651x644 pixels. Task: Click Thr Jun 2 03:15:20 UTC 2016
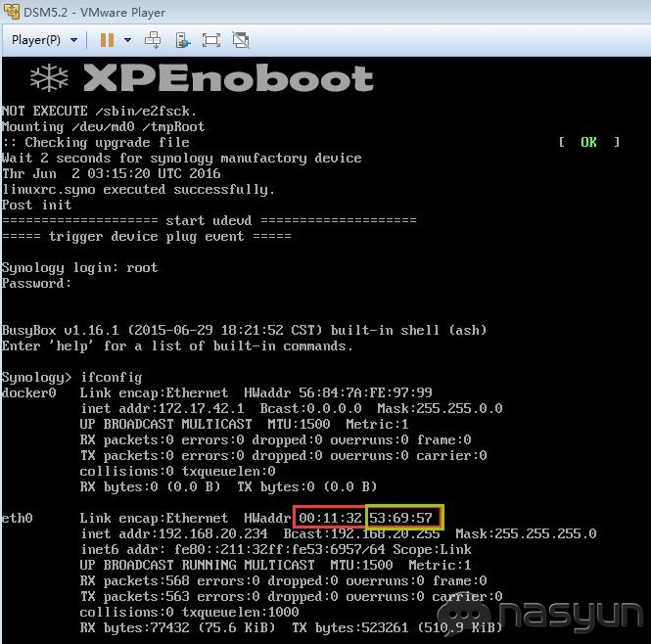[111, 173]
